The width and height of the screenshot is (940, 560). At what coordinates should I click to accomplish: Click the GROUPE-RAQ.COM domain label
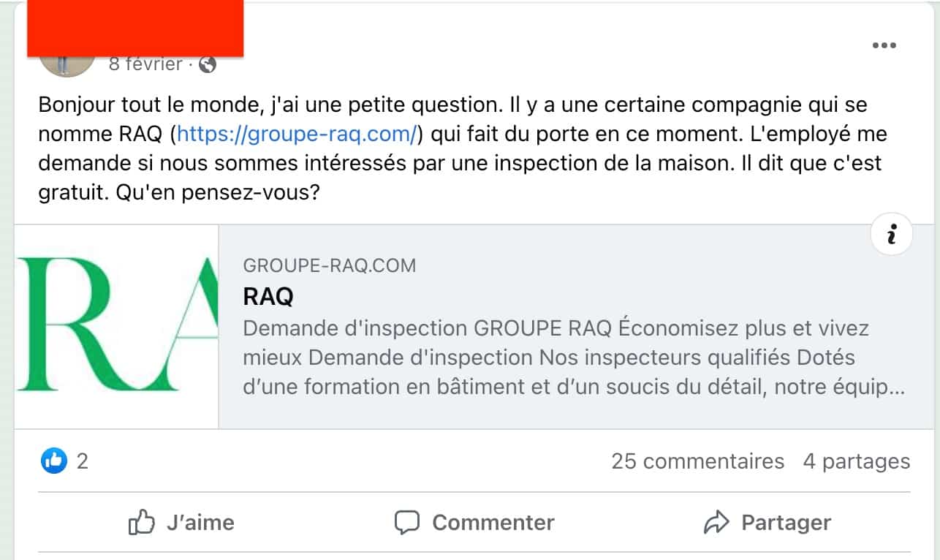329,265
